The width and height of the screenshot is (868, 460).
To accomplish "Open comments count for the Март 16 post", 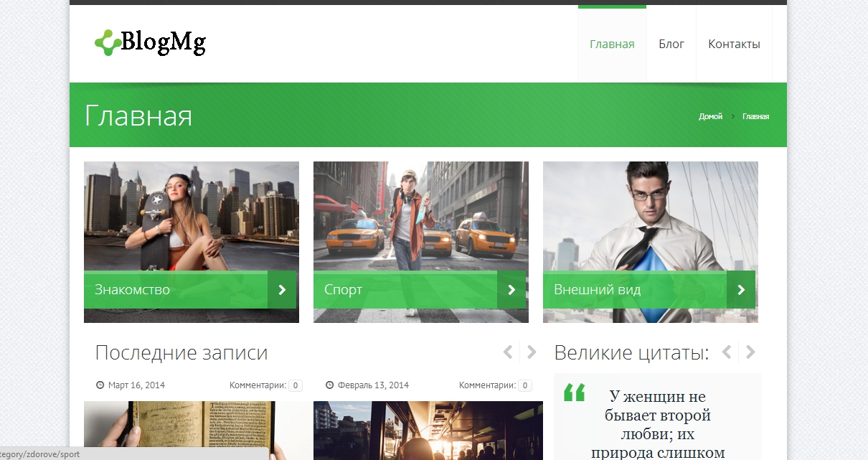I will coord(296,385).
